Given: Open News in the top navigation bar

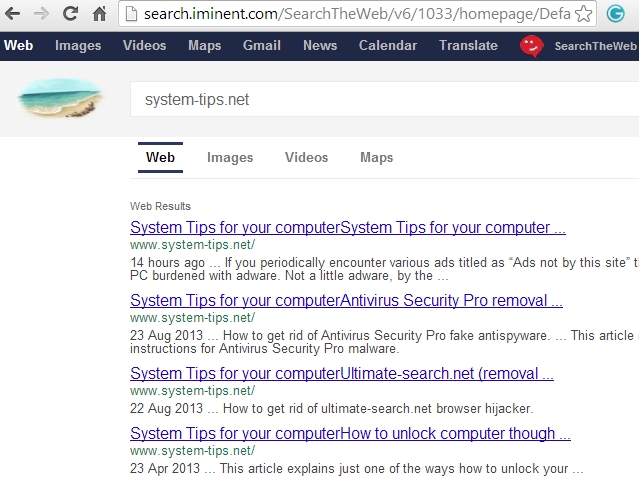Looking at the screenshot, I should click(x=320, y=46).
